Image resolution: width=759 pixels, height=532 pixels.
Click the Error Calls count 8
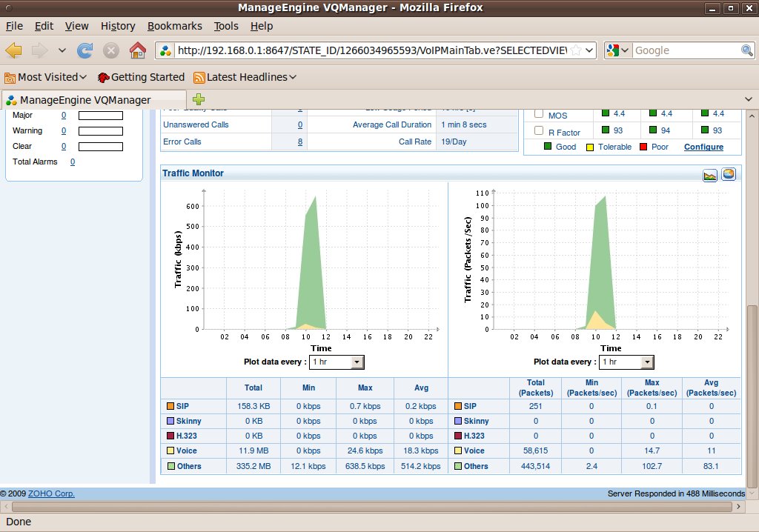coord(300,142)
